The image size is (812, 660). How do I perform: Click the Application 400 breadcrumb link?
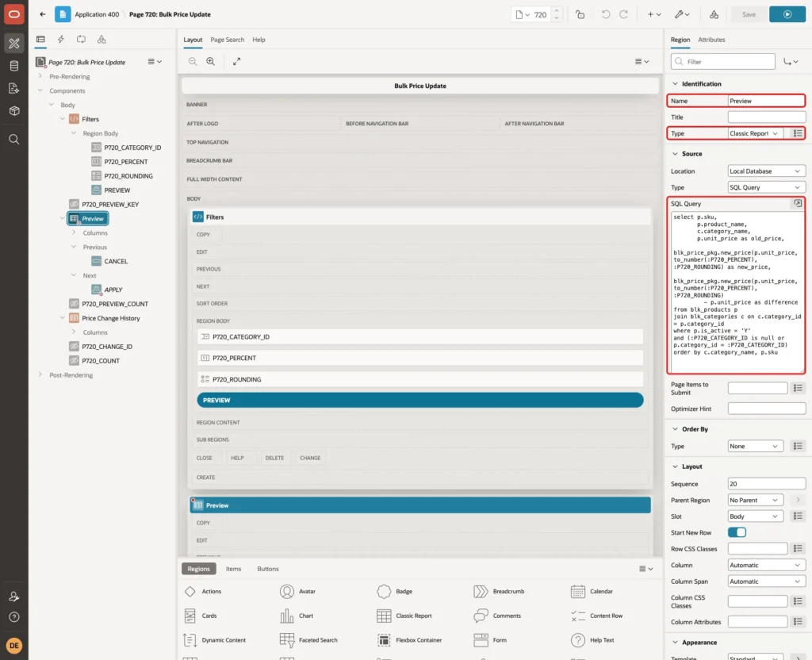[x=97, y=14]
